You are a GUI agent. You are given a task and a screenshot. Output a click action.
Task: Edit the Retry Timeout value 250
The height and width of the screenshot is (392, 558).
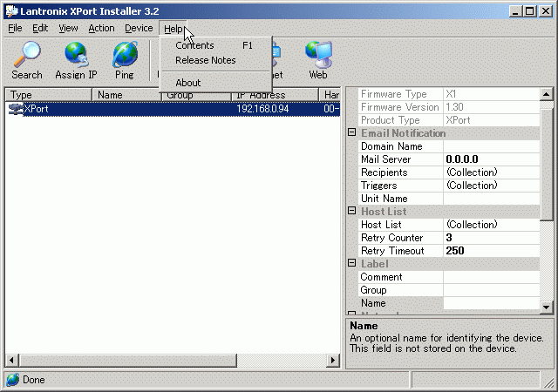(x=492, y=251)
